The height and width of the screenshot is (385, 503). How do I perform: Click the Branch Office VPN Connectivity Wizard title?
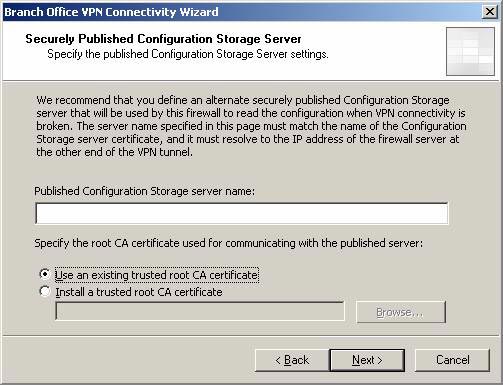111,12
